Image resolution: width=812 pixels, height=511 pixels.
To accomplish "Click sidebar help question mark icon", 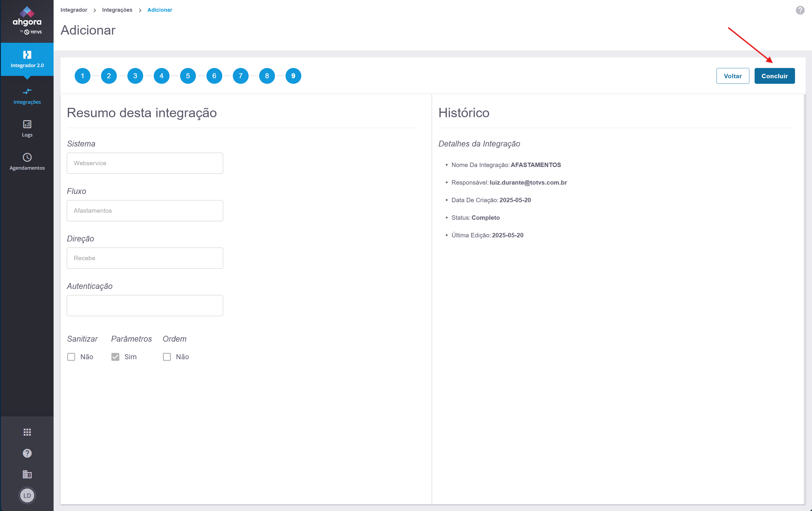I will pyautogui.click(x=27, y=453).
